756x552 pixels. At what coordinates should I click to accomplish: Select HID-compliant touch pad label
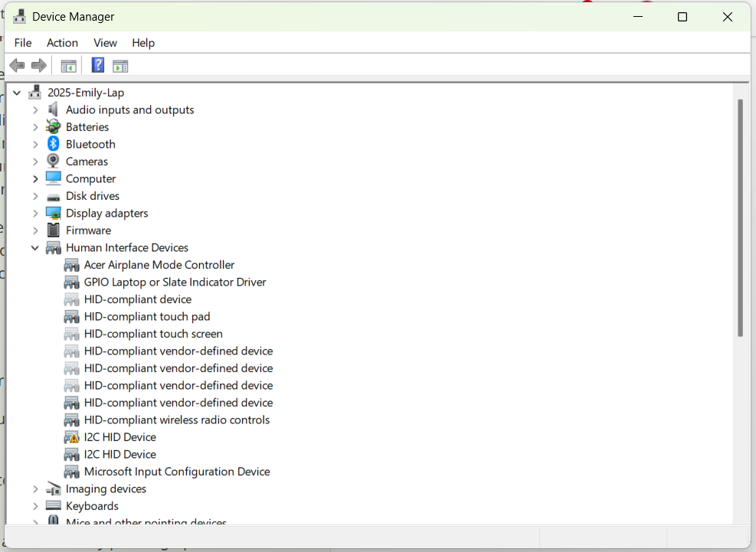pos(147,317)
